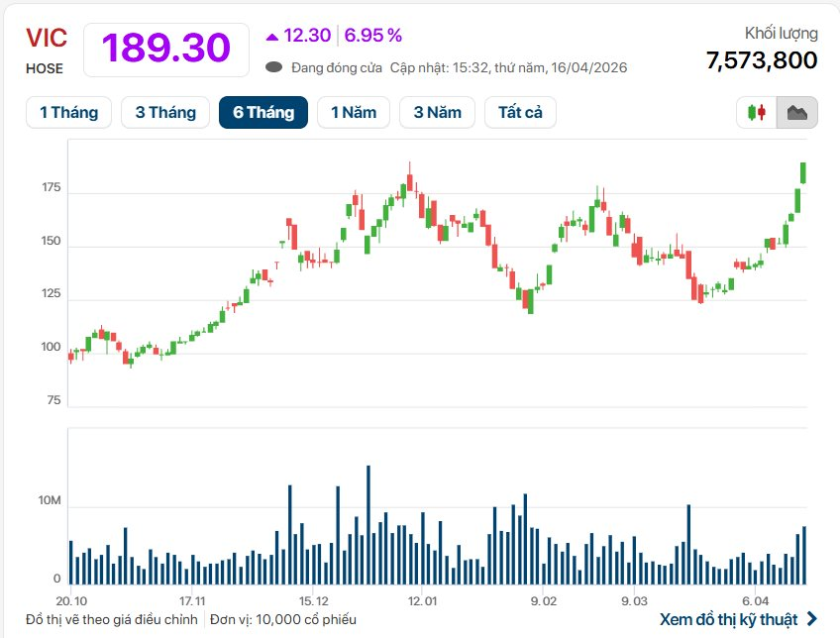Viewport: 840px width, 638px height.
Task: Click the VIC ticker symbol
Action: [x=47, y=39]
